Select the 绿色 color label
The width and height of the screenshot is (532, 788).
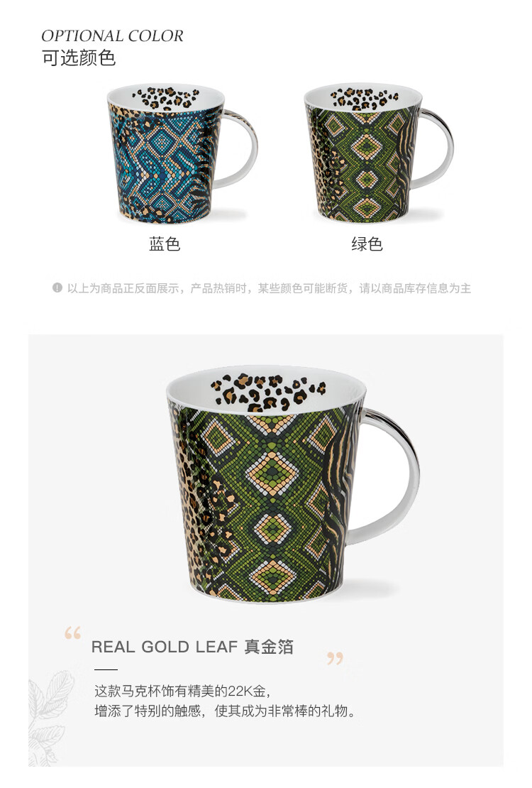[x=367, y=244]
